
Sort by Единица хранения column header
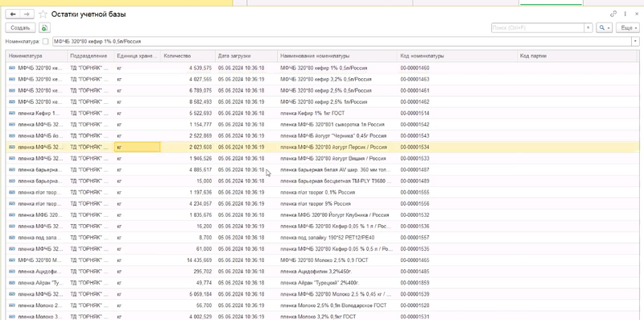tap(137, 56)
